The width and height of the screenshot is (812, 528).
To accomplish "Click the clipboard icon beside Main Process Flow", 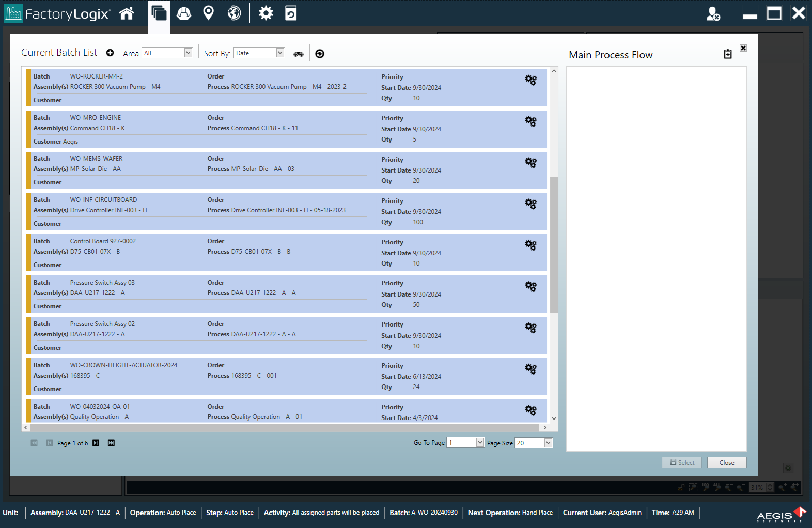I will pyautogui.click(x=727, y=54).
